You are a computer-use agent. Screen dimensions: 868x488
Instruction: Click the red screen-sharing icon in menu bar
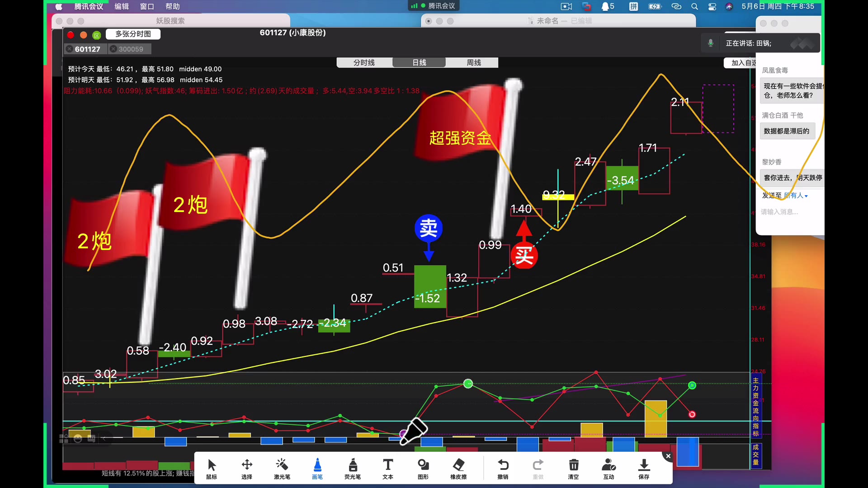(x=587, y=6)
